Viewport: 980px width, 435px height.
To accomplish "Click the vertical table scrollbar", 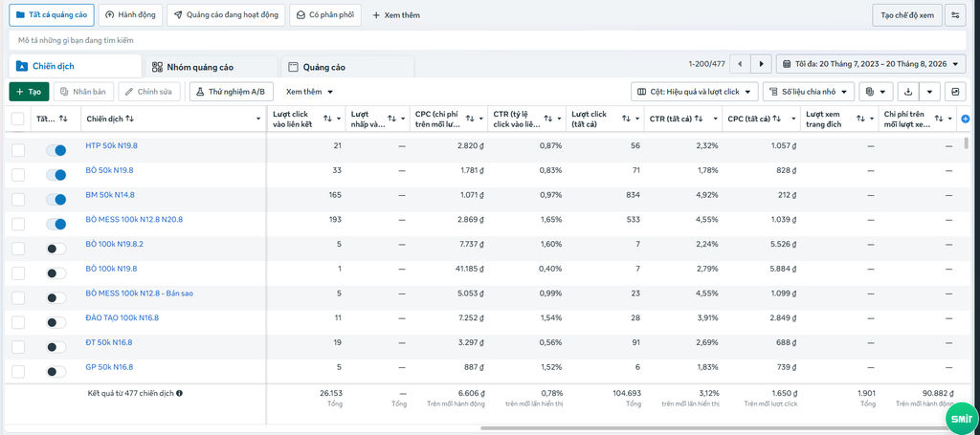I will [967, 144].
